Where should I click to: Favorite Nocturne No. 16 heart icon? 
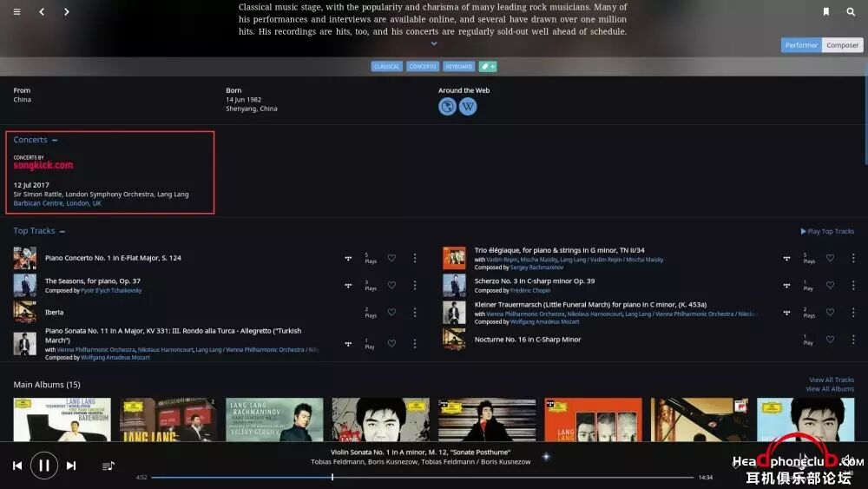point(831,340)
